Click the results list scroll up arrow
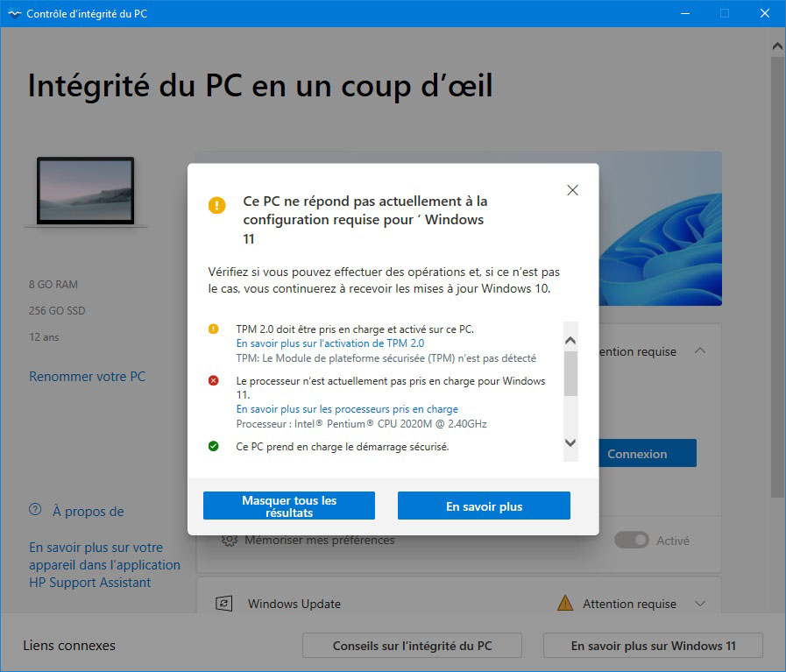786x672 pixels. [570, 341]
